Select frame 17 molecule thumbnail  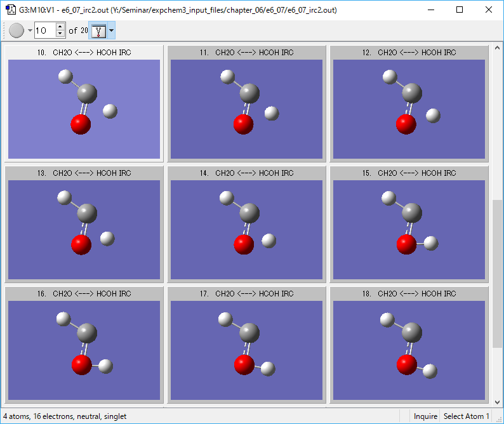coord(246,350)
